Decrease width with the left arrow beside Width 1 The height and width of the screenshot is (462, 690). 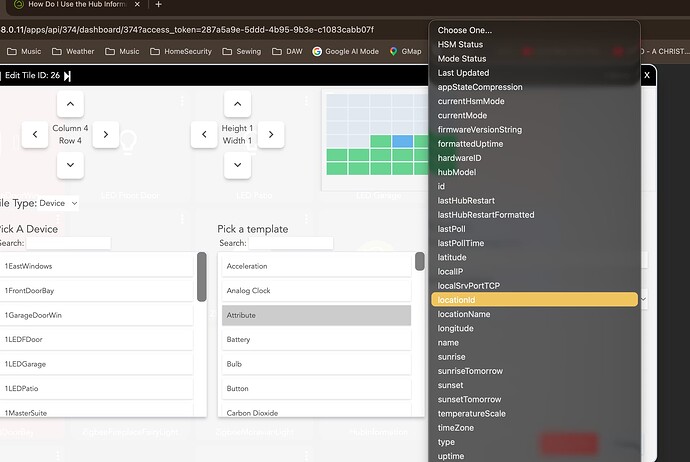click(x=204, y=135)
